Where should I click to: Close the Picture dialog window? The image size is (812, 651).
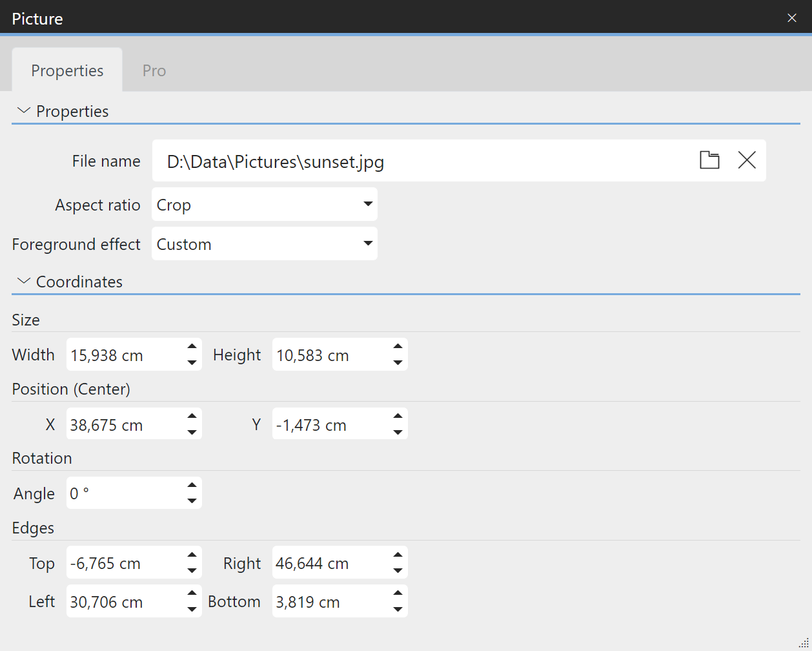792,18
